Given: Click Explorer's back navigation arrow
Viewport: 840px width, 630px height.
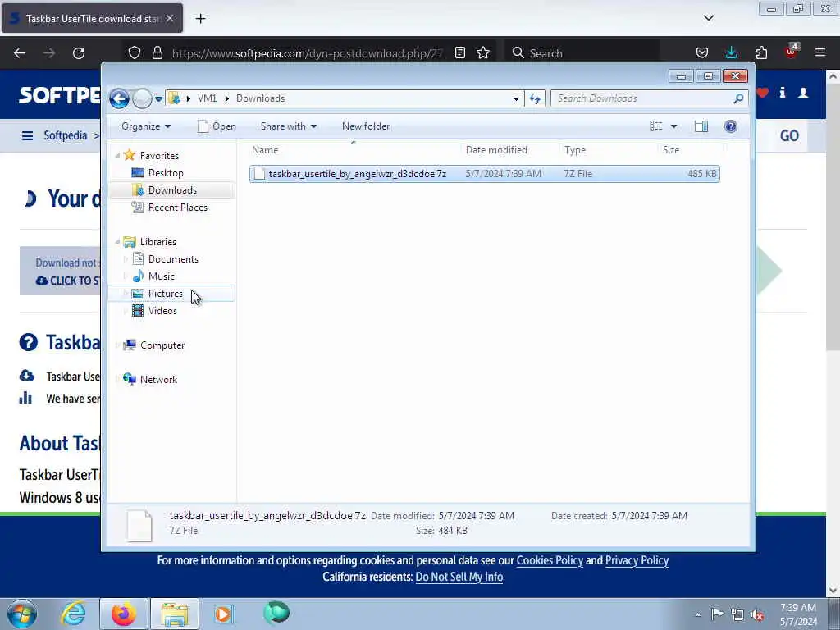Looking at the screenshot, I should 119,98.
